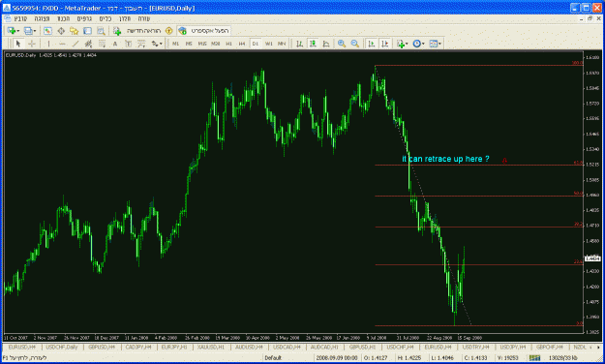Toggle the Expert Advisors button
Screen dimensions: 605x364
point(203,30)
